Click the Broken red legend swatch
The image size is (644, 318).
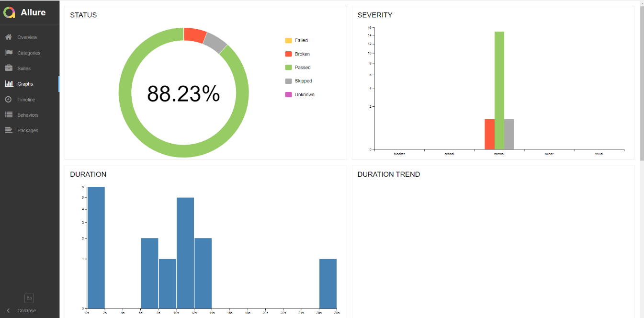click(288, 54)
